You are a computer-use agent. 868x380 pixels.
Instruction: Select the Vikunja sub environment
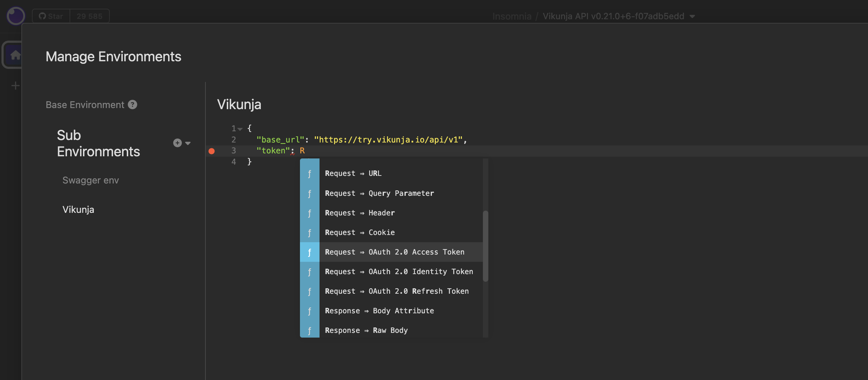[78, 210]
